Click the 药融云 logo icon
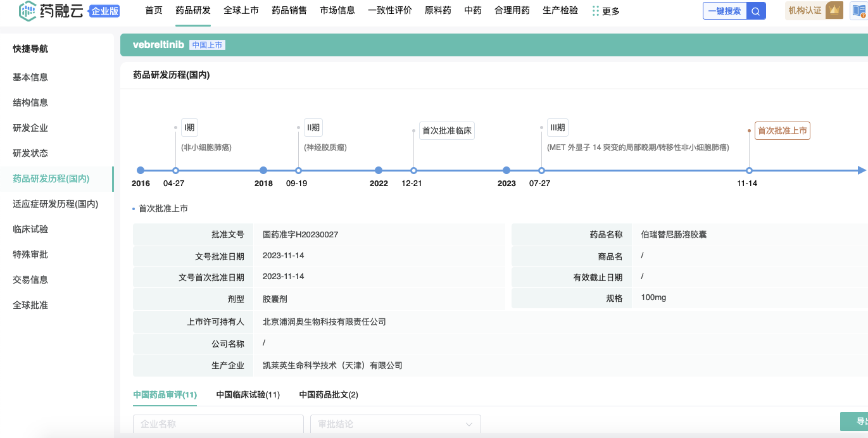The height and width of the screenshot is (438, 868). point(27,10)
